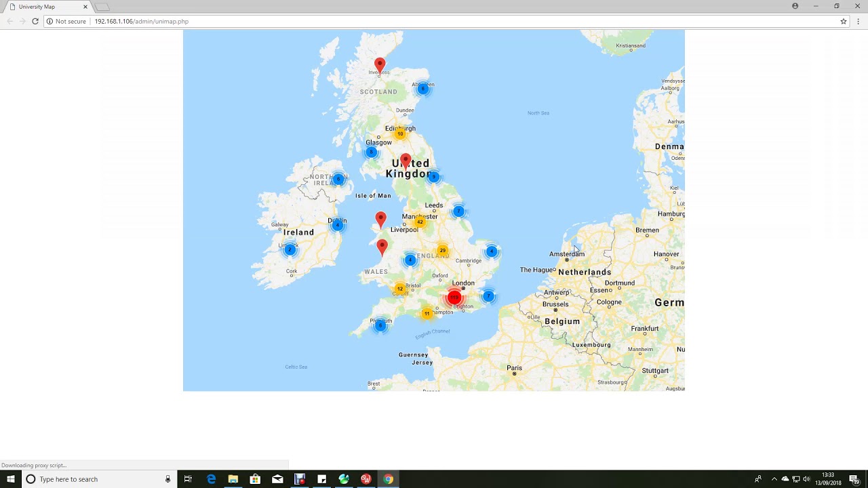868x488 pixels.
Task: Open the yellow Manchester cluster marked 42
Action: pyautogui.click(x=420, y=222)
